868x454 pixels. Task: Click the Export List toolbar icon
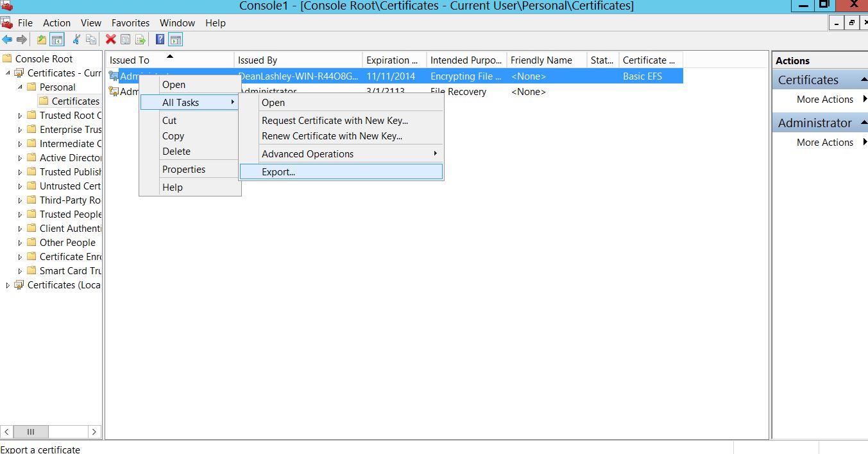pyautogui.click(x=140, y=40)
